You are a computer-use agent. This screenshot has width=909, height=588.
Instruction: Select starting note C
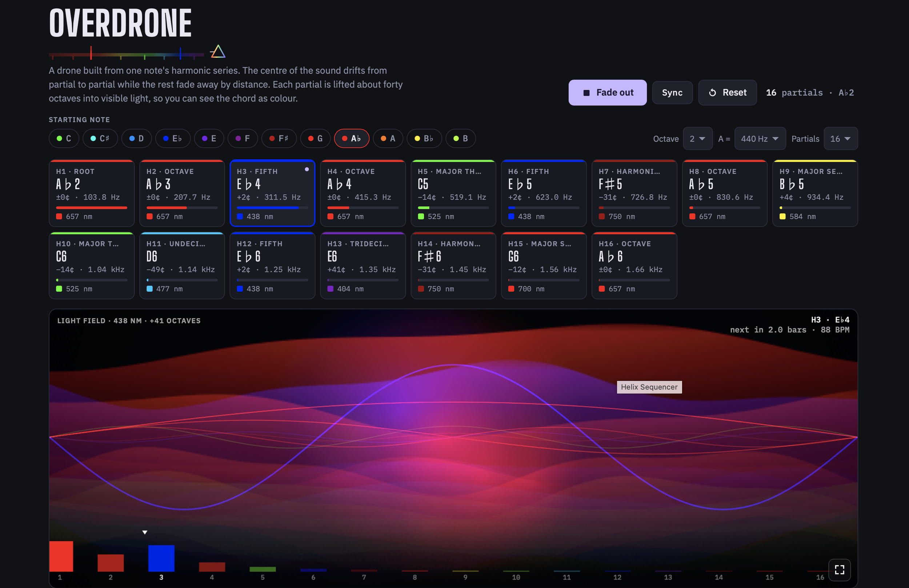[64, 138]
